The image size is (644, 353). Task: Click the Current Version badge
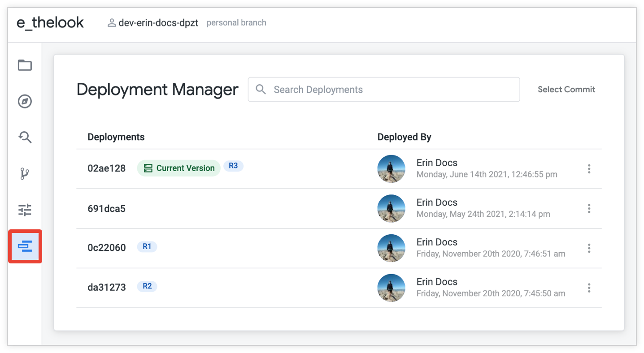click(x=178, y=168)
